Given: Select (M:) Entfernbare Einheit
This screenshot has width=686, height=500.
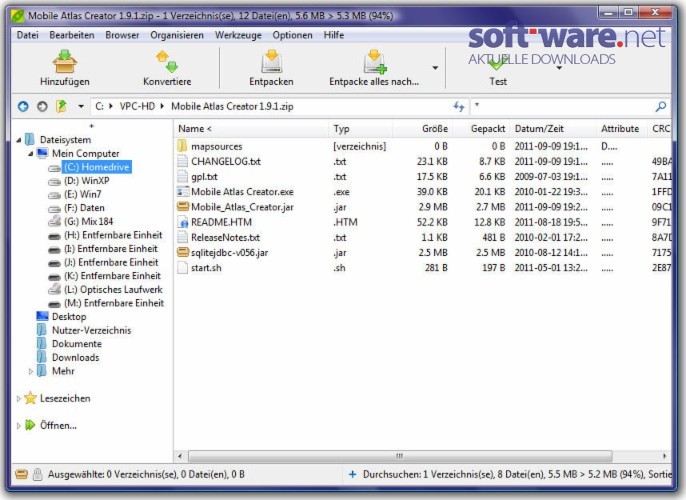Looking at the screenshot, I should pos(114,303).
